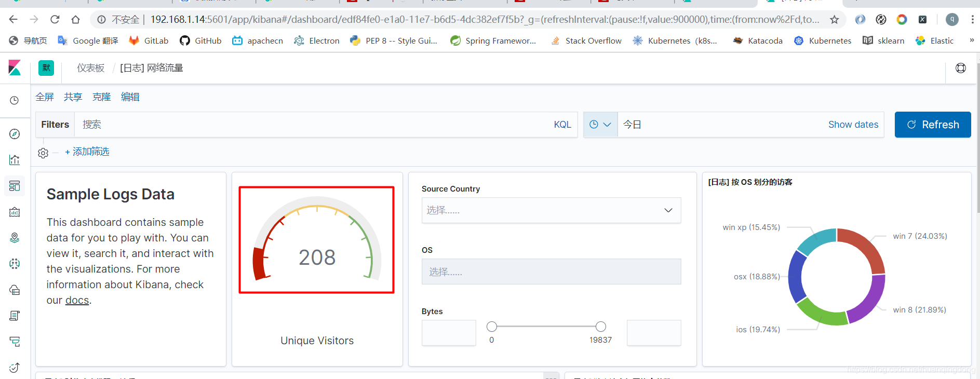
Task: Click the 208 Unique Visitors gauge
Action: [x=317, y=240]
